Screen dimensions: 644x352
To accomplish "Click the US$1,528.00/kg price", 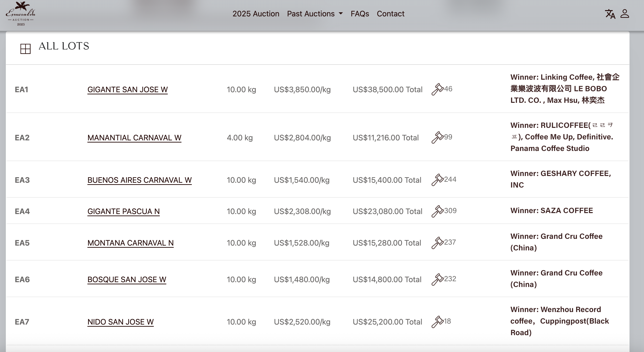I will coord(302,243).
